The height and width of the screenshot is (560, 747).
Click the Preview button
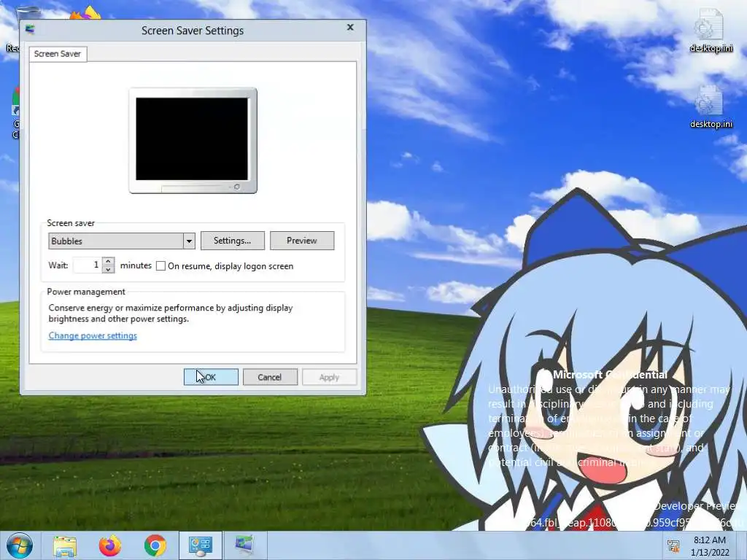302,241
